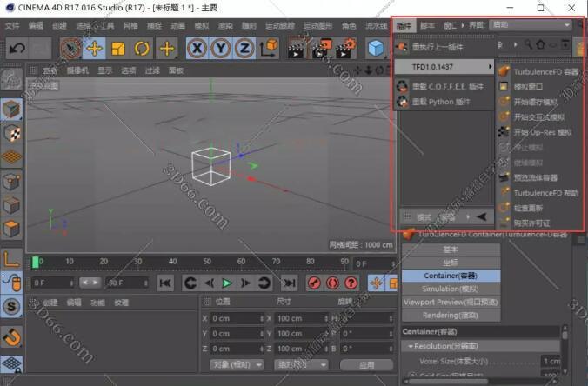588x386 pixels.
Task: Expand the TFD1.0.1437 submenu
Action: [x=444, y=67]
